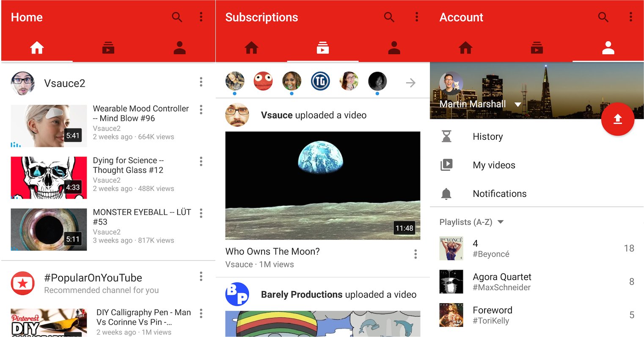Click the search icon in Home header
Screen dimensions: 644x337
pyautogui.click(x=177, y=17)
